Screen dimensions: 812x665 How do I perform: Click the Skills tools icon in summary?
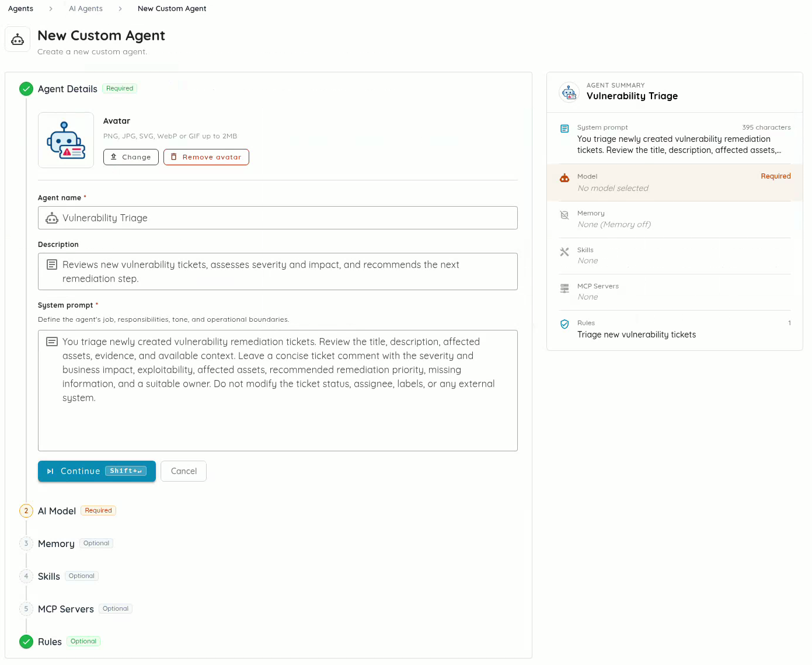(564, 252)
